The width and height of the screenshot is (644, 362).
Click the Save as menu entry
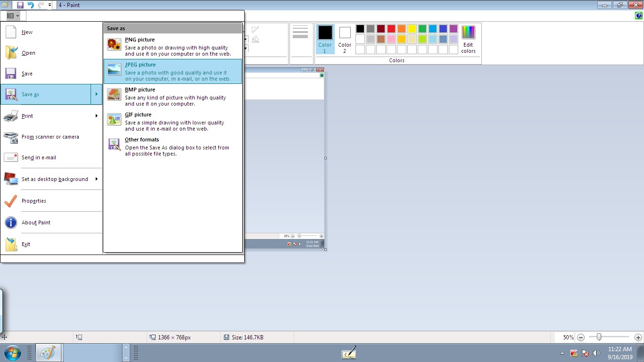46,94
